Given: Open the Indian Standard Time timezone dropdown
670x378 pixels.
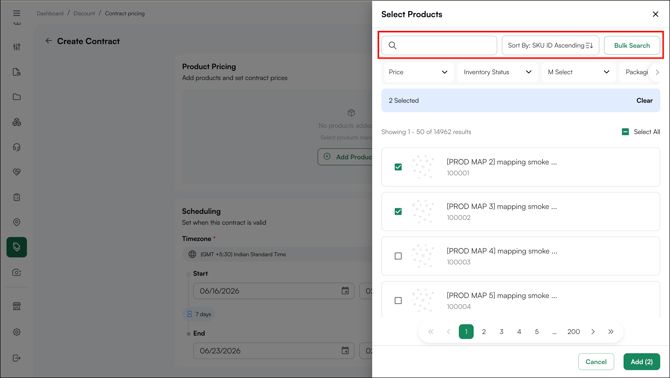Looking at the screenshot, I should point(278,254).
